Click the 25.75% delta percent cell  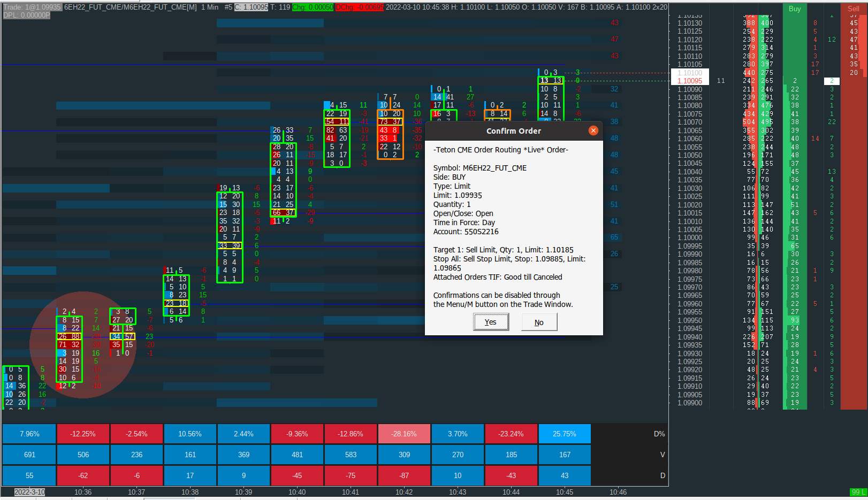(x=565, y=434)
